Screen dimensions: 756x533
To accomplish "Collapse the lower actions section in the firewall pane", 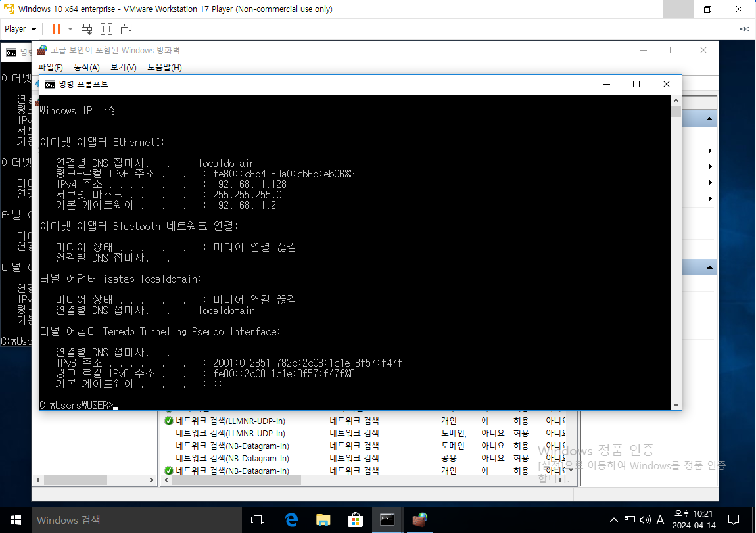I will click(x=709, y=267).
